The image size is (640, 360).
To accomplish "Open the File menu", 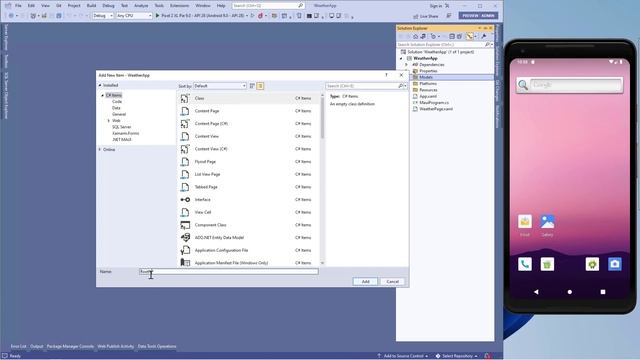I will pos(18,6).
